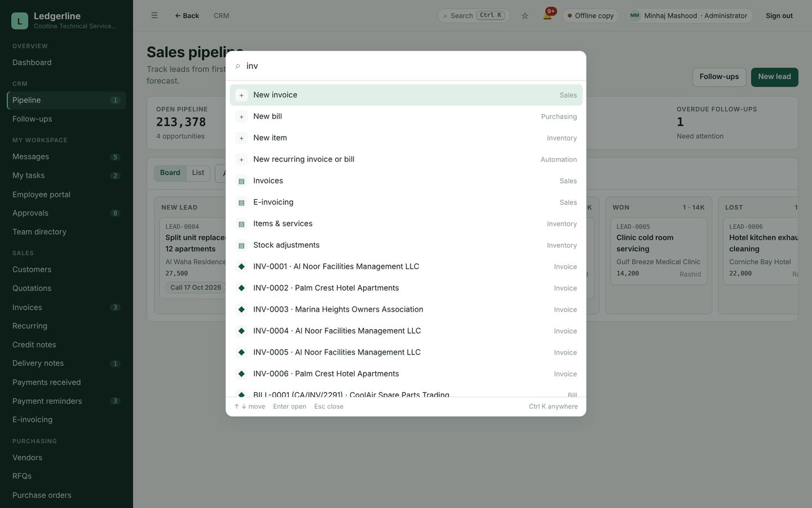Image resolution: width=812 pixels, height=508 pixels.
Task: Click the hamburger menu icon in top bar
Action: pyautogui.click(x=155, y=16)
